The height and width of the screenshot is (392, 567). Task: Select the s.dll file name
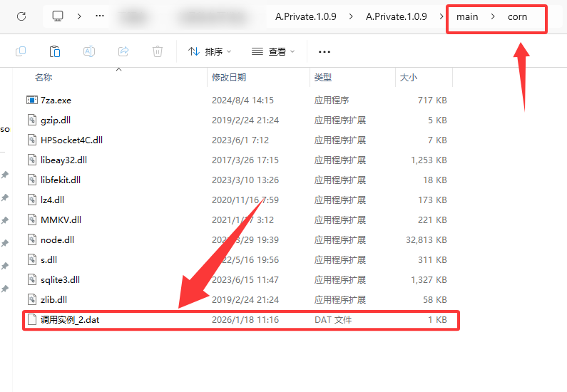point(48,259)
